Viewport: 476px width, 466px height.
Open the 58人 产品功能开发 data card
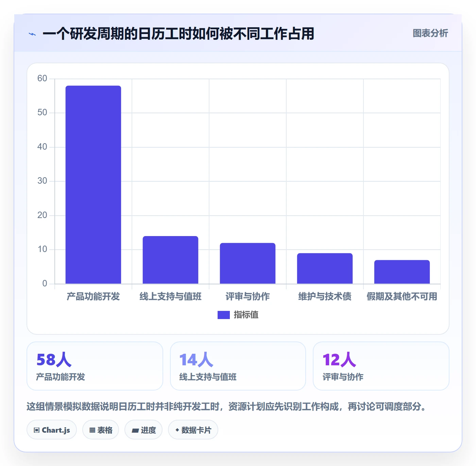pos(95,366)
